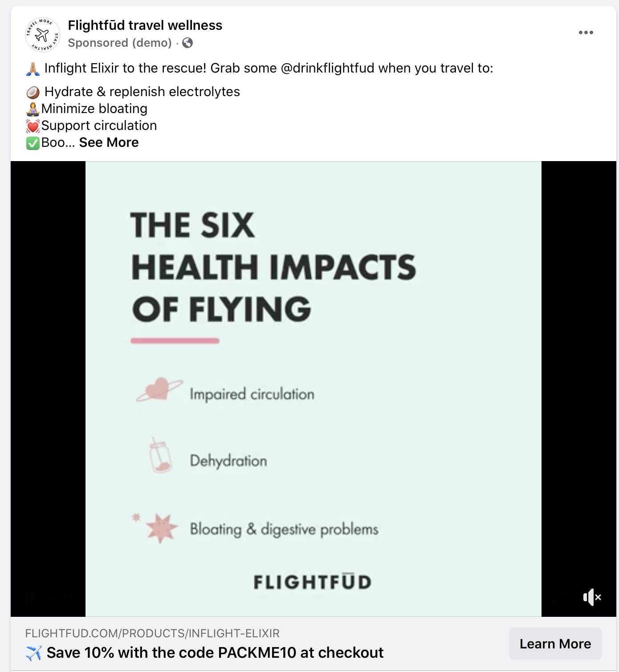The height and width of the screenshot is (672, 619).
Task: Open the three-dot post options menu
Action: [x=586, y=32]
